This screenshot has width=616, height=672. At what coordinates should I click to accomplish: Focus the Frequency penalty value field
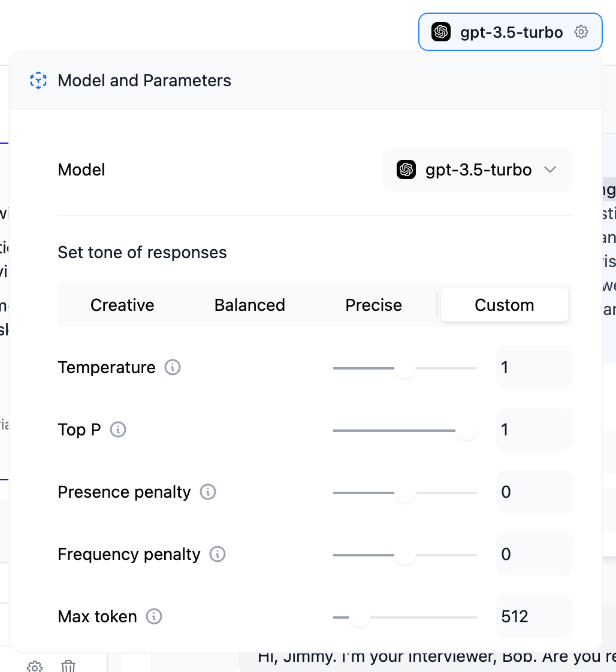(534, 554)
